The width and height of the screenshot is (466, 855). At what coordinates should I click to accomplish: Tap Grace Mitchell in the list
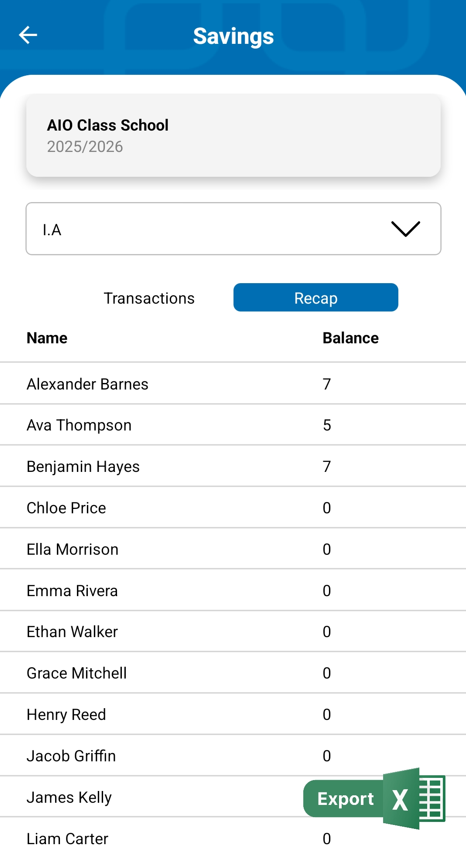pyautogui.click(x=233, y=673)
